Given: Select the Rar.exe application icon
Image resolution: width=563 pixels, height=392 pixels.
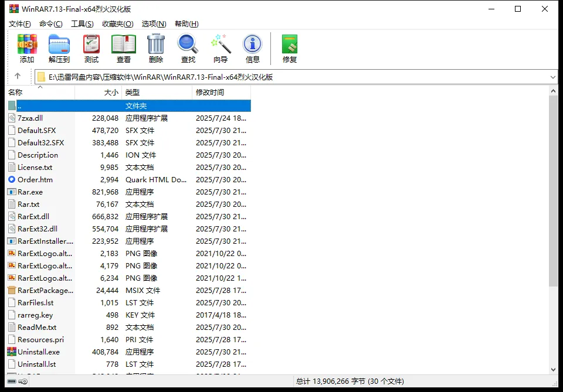Looking at the screenshot, I should tap(12, 192).
